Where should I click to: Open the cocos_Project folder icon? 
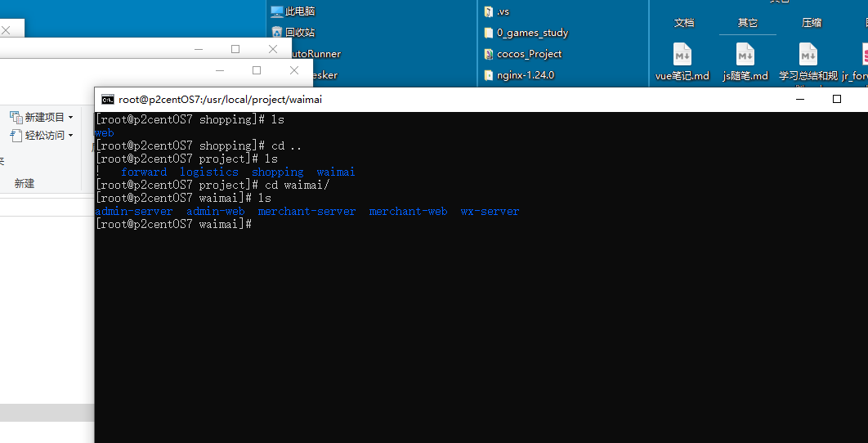click(488, 54)
